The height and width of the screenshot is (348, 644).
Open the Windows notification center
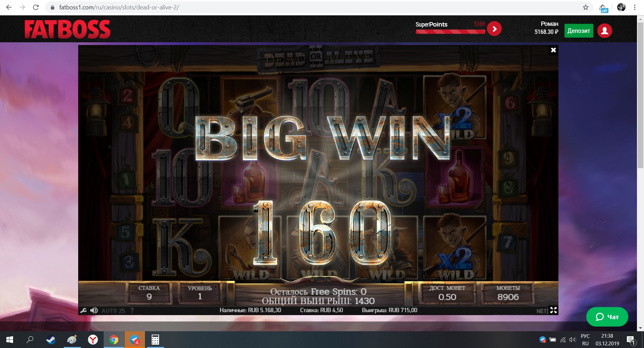(631, 340)
